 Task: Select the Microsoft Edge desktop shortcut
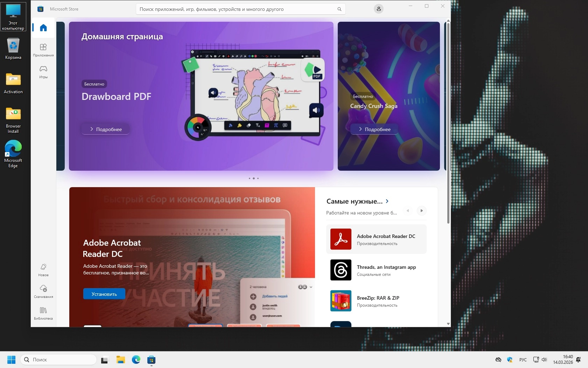(x=13, y=154)
